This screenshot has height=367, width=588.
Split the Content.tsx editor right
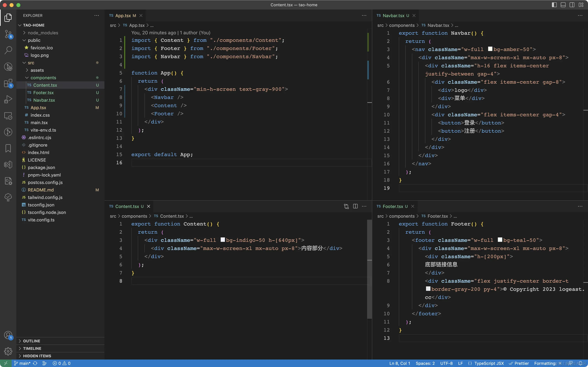point(355,206)
